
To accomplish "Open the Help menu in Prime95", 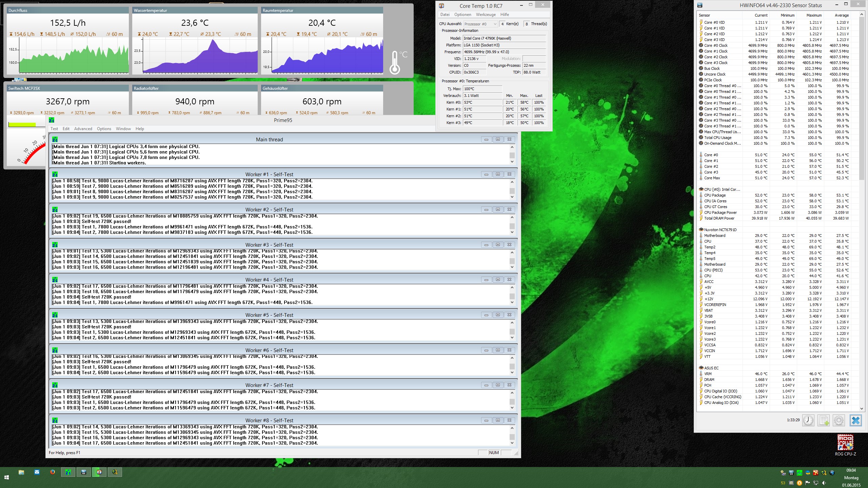I will pos(140,129).
